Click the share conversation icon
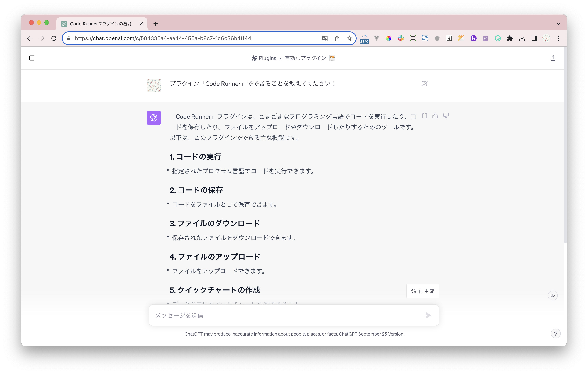Image resolution: width=588 pixels, height=374 pixels. click(x=553, y=58)
